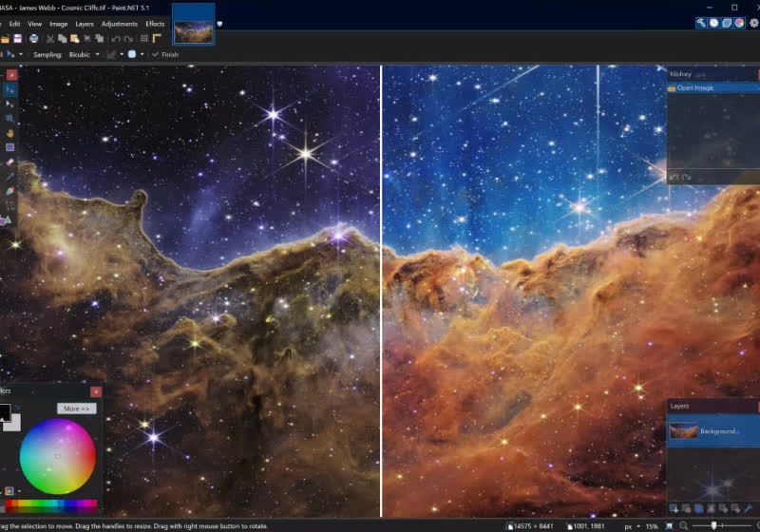760x532 pixels.
Task: Open the px units dropdown in status bar
Action: [632, 526]
